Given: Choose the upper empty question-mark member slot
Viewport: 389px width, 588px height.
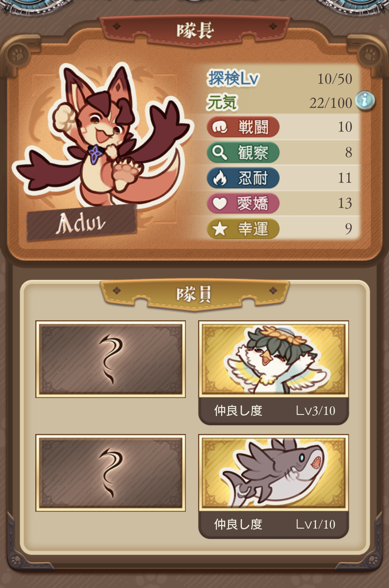Looking at the screenshot, I should pyautogui.click(x=111, y=359).
